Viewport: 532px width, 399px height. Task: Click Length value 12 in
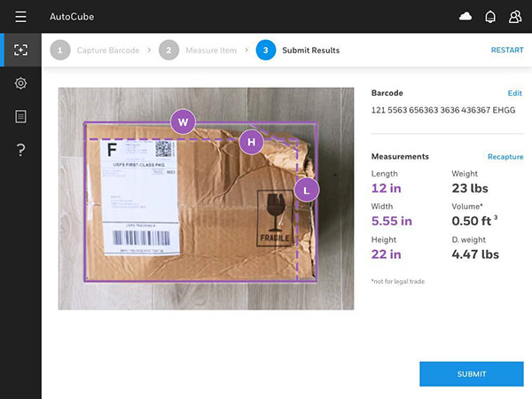tap(386, 188)
